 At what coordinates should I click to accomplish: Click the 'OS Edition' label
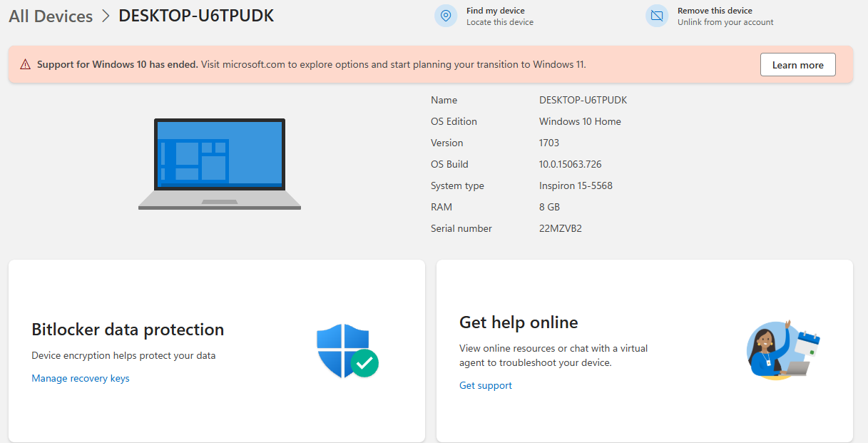coord(454,121)
